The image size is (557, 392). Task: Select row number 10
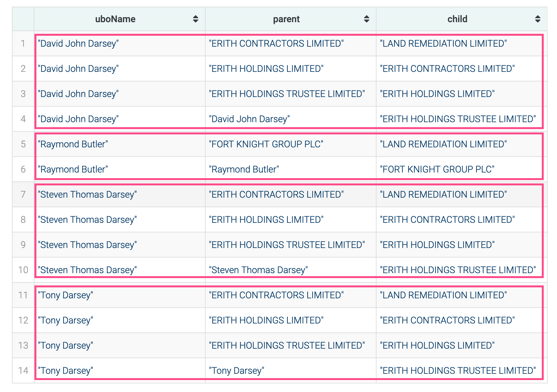(23, 270)
